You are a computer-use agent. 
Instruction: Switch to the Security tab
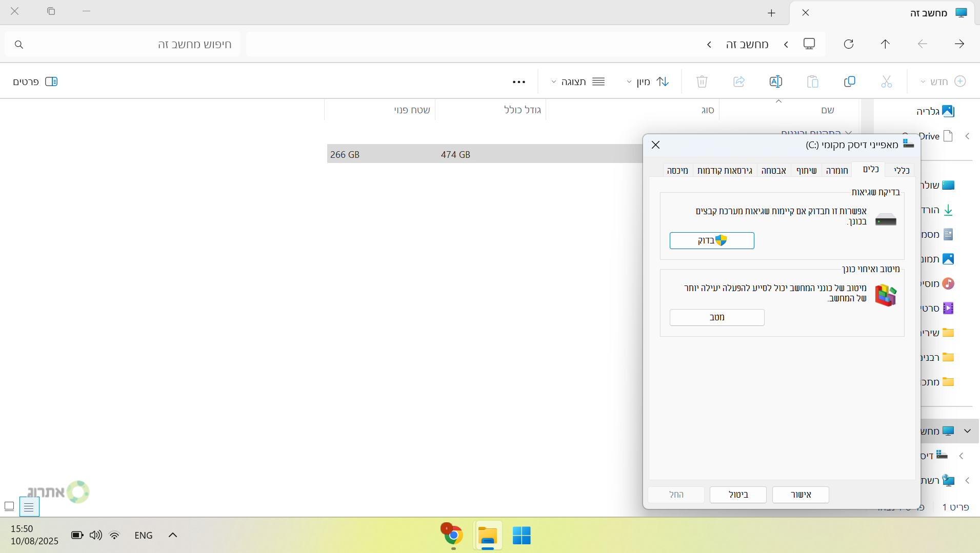773,171
